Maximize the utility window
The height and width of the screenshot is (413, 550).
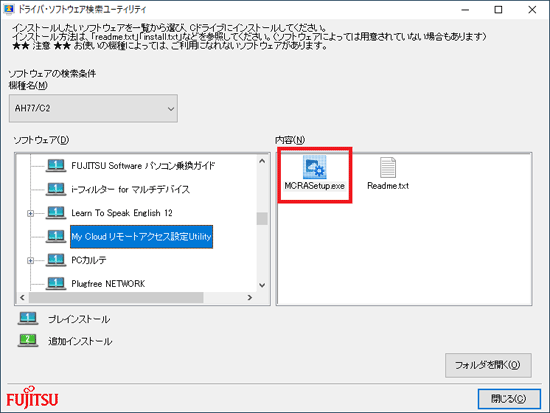pos(498,10)
